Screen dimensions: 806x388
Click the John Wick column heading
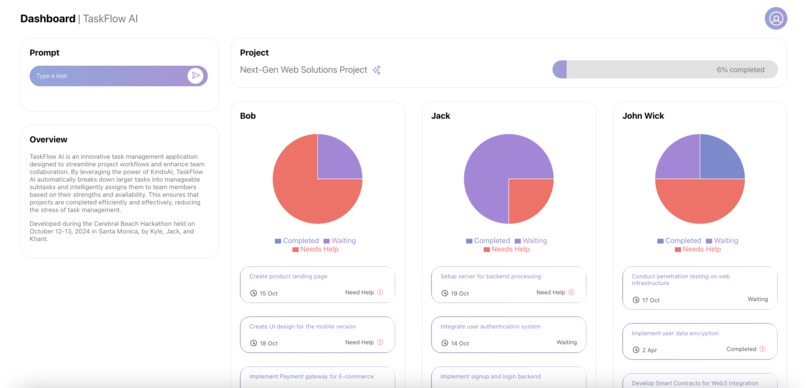pos(643,116)
